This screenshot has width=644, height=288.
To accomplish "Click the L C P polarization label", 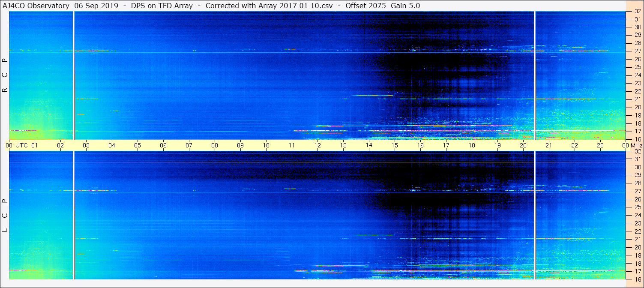I will coord(5,216).
